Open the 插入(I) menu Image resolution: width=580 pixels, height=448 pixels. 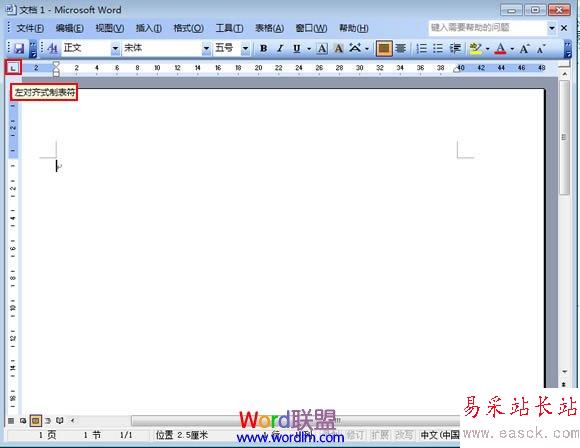[148, 28]
